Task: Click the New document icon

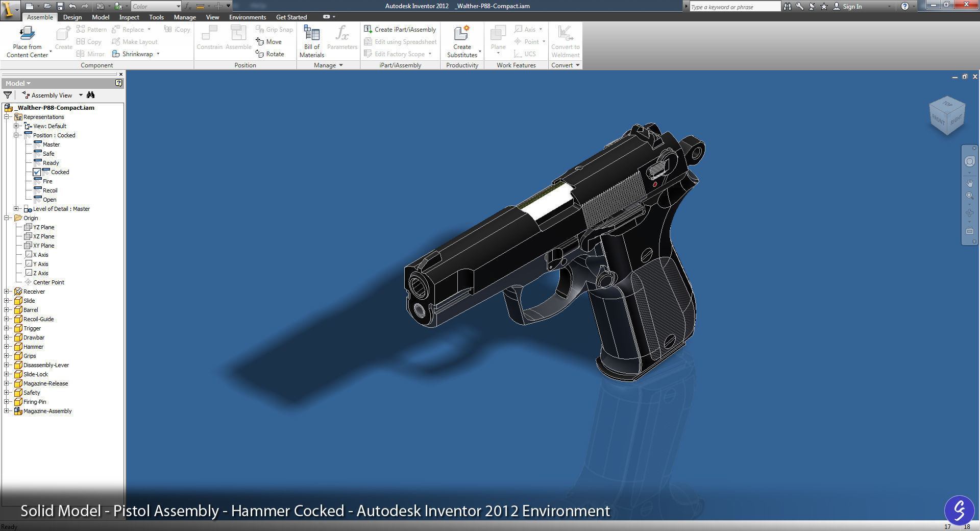Action: click(x=30, y=6)
